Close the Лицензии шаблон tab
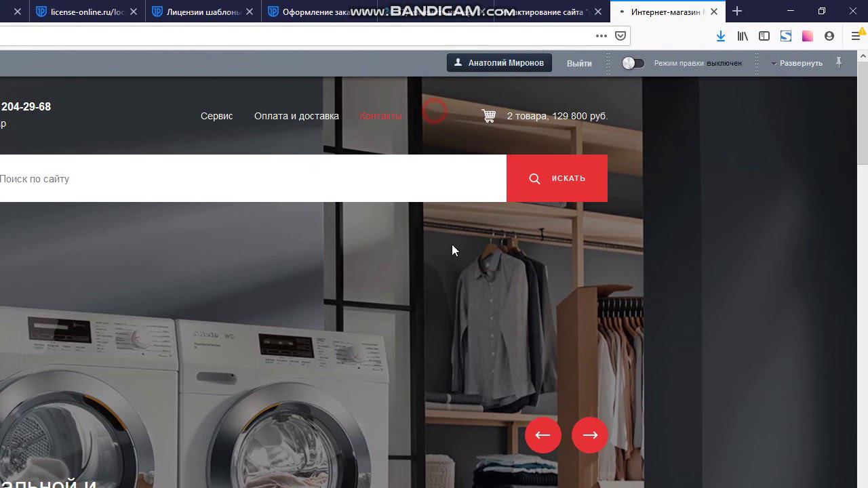 tap(250, 12)
